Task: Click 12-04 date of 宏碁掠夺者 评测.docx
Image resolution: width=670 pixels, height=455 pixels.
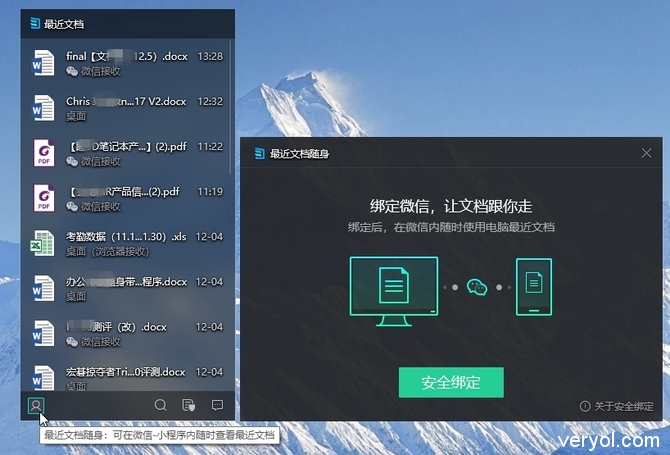Action: tap(209, 372)
